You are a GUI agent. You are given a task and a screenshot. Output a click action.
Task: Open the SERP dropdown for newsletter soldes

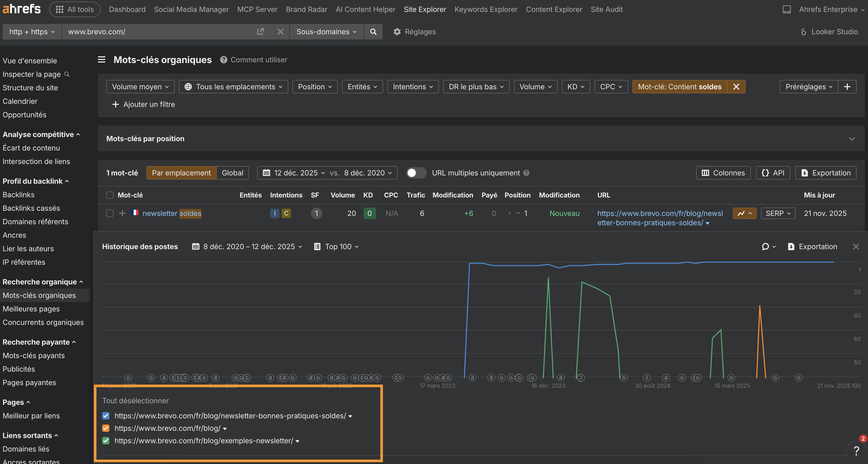point(778,214)
